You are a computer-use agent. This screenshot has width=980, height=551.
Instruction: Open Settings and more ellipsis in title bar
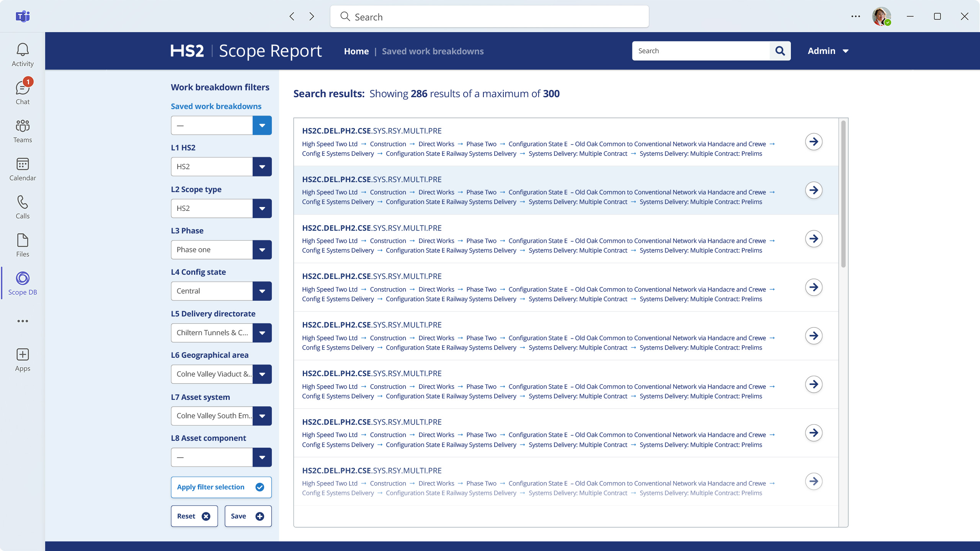856,16
